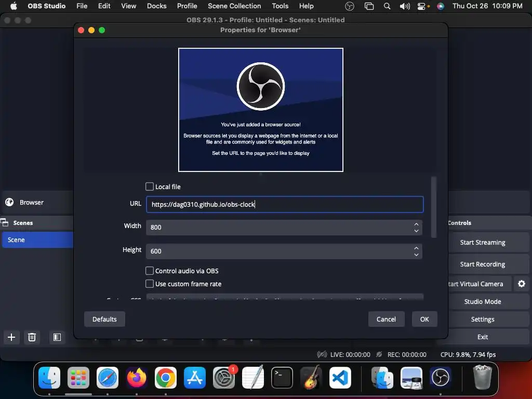The image size is (532, 399).
Task: Click the CPU usage status text
Action: coord(468,354)
